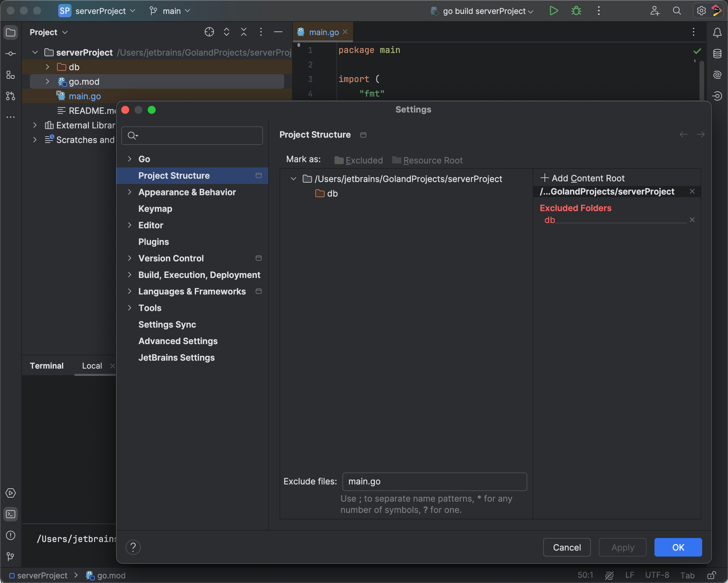The height and width of the screenshot is (583, 728).
Task: Select Keymap in settings list
Action: coord(155,208)
